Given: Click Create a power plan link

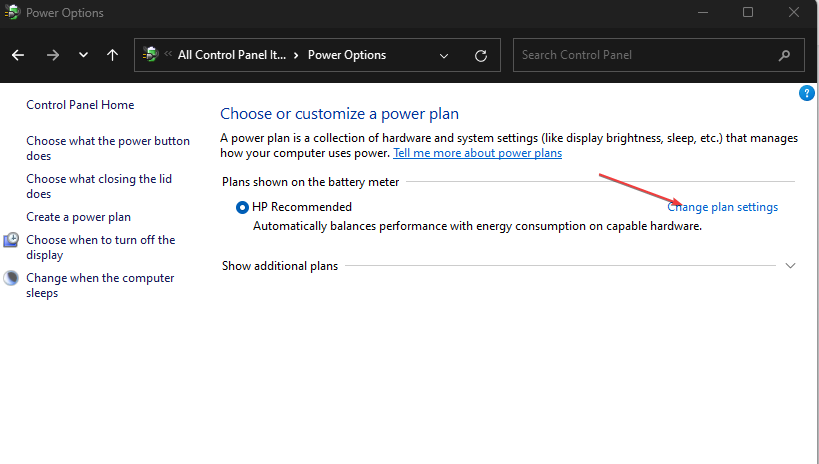Looking at the screenshot, I should point(78,217).
